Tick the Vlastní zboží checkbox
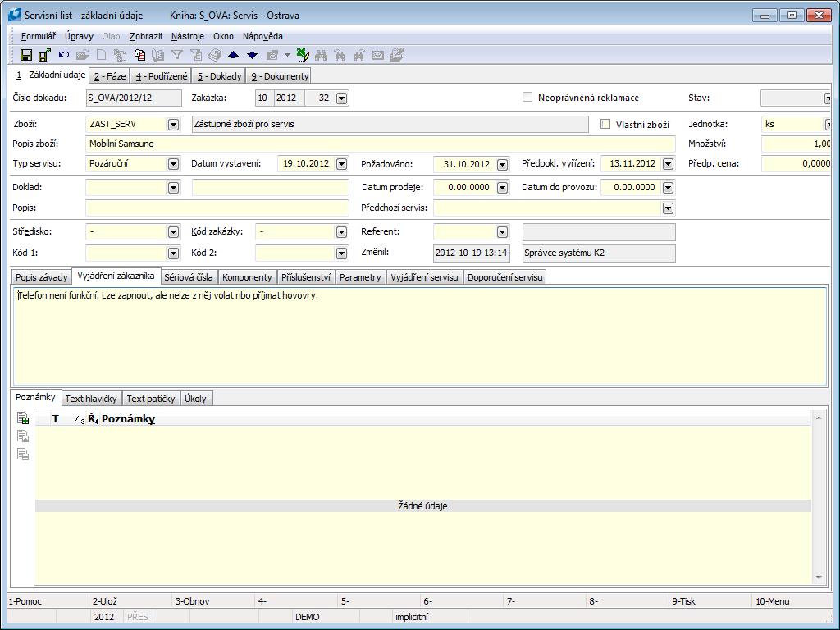The image size is (840, 630). [x=606, y=125]
